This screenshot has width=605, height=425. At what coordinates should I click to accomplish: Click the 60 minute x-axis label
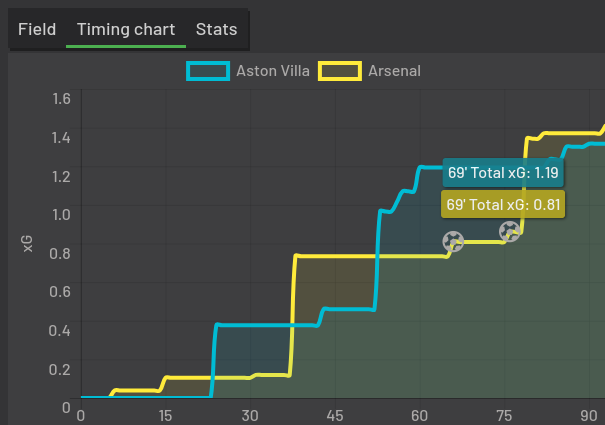point(419,415)
